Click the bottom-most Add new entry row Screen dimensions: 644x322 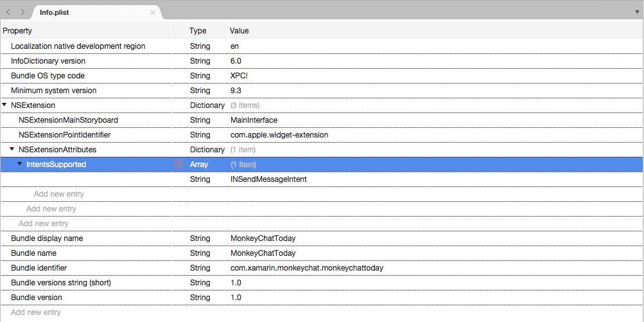tap(36, 312)
